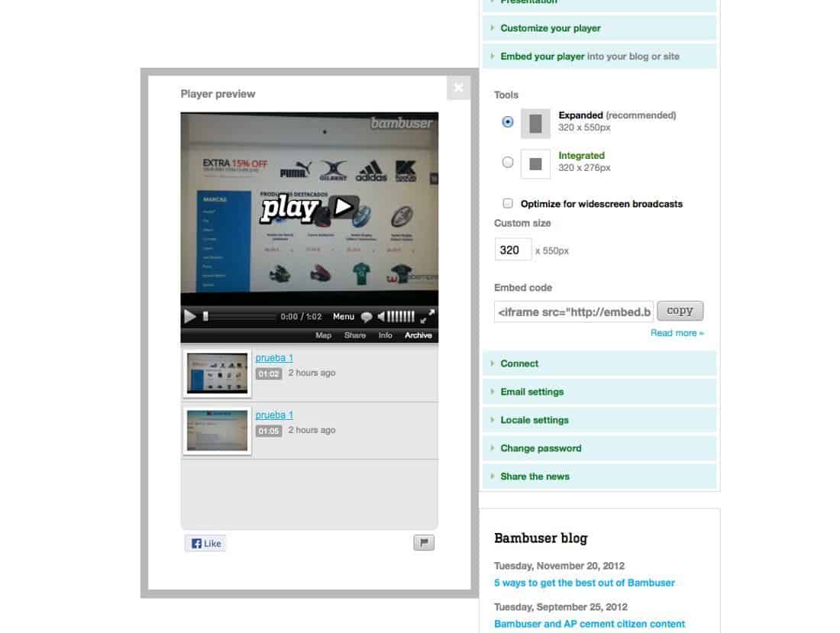Play the video with the small play button
The image size is (840, 633).
[x=189, y=316]
